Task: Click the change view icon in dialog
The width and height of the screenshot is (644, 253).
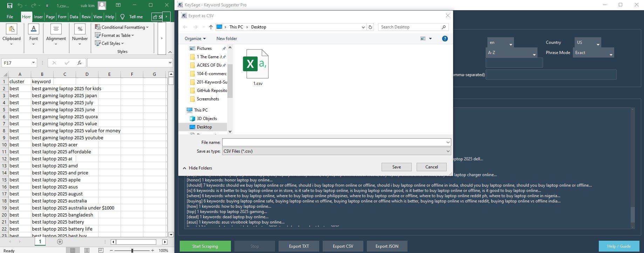Action: coord(423,39)
